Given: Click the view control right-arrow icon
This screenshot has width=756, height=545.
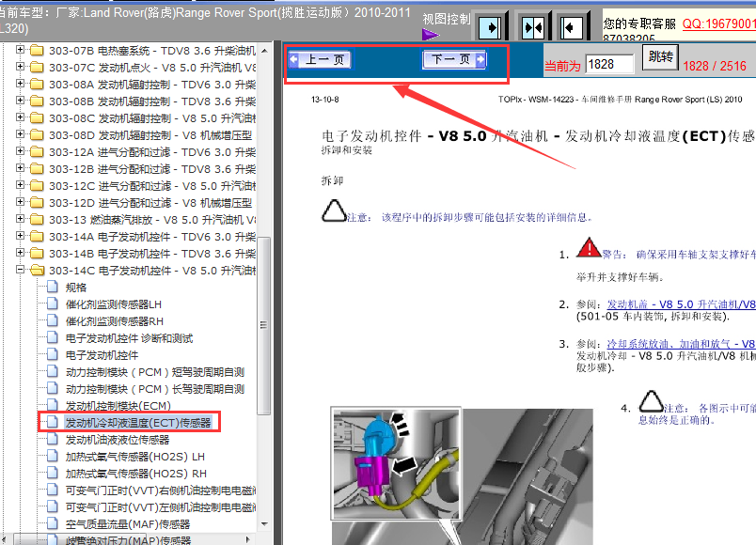Looking at the screenshot, I should (x=491, y=27).
